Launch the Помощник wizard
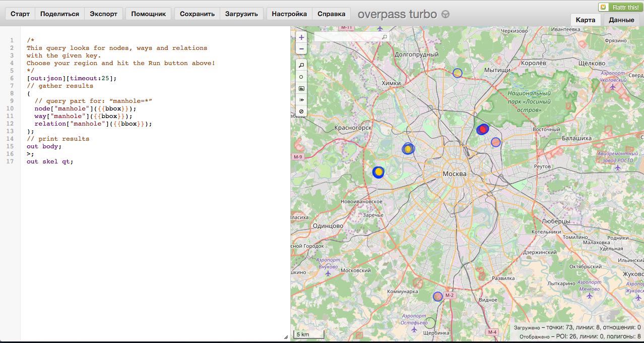The width and height of the screenshot is (644, 343). 149,14
